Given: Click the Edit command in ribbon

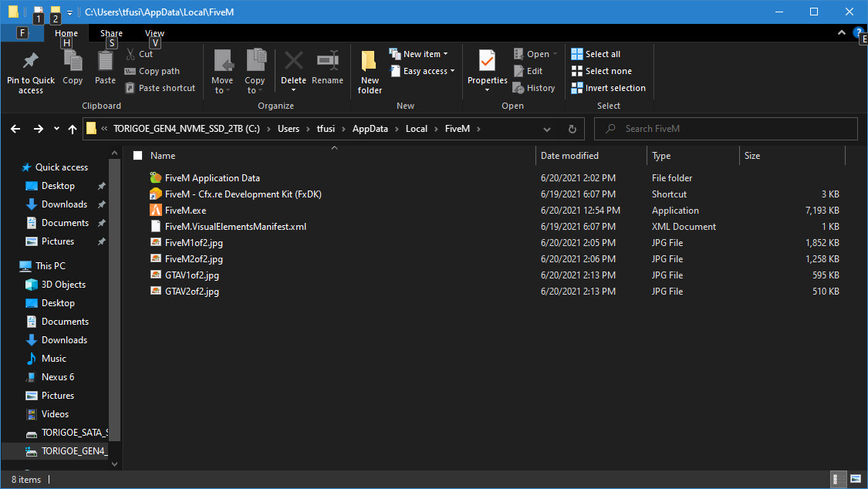Looking at the screenshot, I should click(x=528, y=71).
